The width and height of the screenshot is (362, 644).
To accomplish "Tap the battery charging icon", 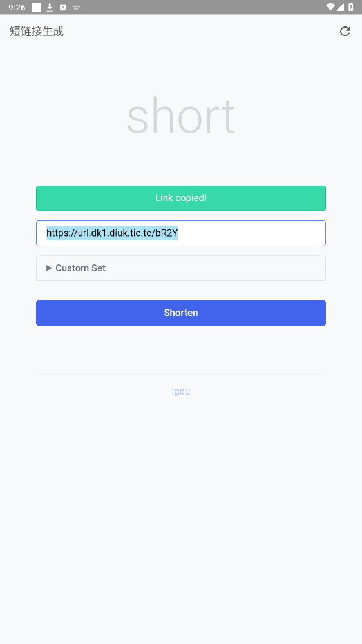I will coord(351,7).
